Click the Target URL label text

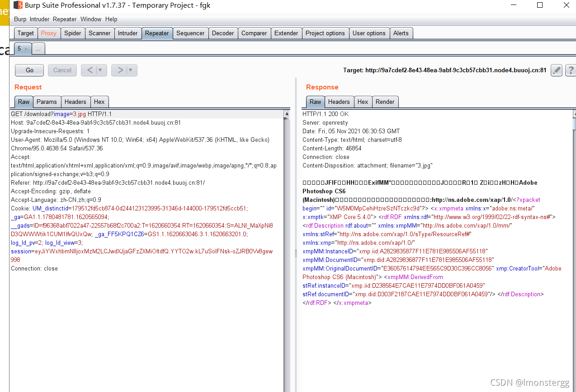click(445, 70)
